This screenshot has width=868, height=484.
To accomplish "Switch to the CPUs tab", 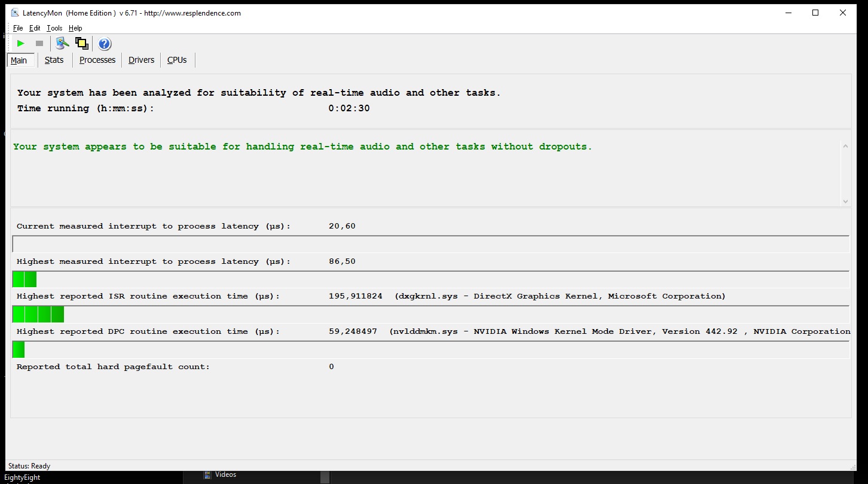I will pos(177,60).
